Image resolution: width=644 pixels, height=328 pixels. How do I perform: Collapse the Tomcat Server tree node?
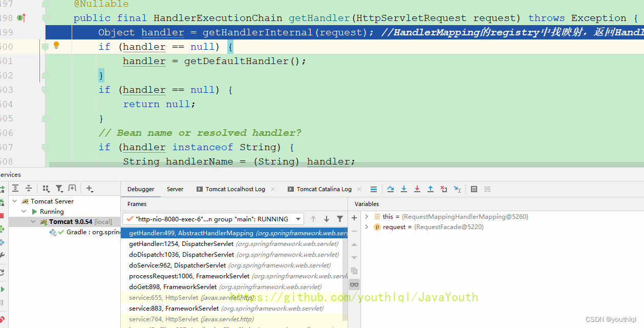pos(15,201)
